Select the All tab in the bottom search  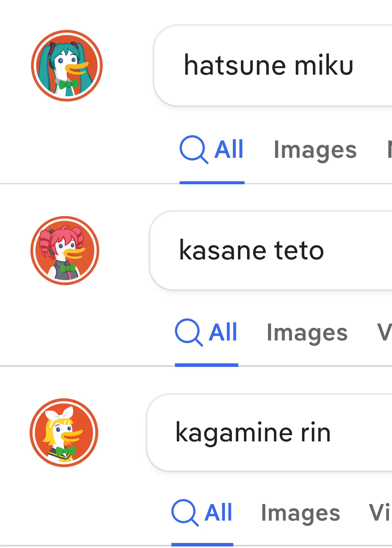point(218,512)
